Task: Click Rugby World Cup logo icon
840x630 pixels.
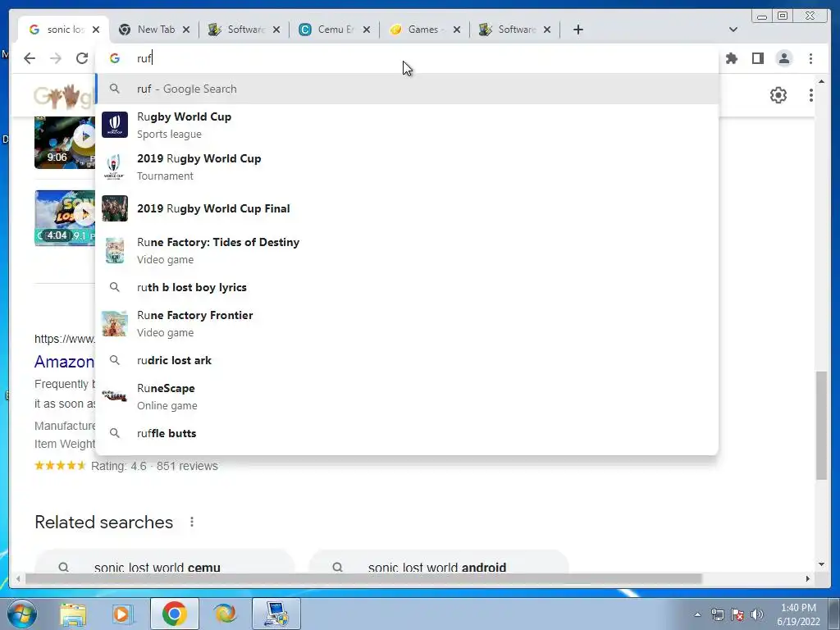Action: [115, 125]
